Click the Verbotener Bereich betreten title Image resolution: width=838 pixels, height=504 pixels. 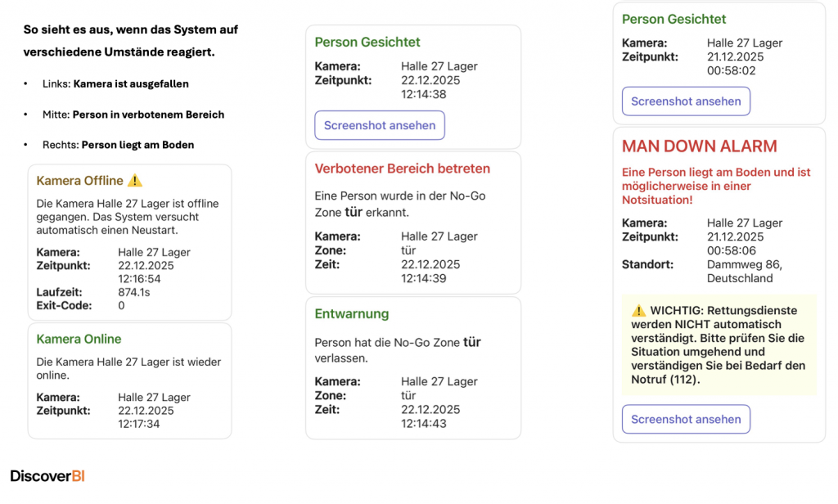coord(402,169)
